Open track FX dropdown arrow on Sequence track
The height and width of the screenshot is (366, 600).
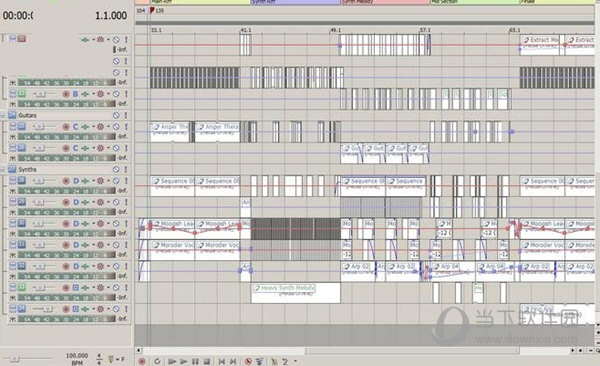pyautogui.click(x=93, y=181)
